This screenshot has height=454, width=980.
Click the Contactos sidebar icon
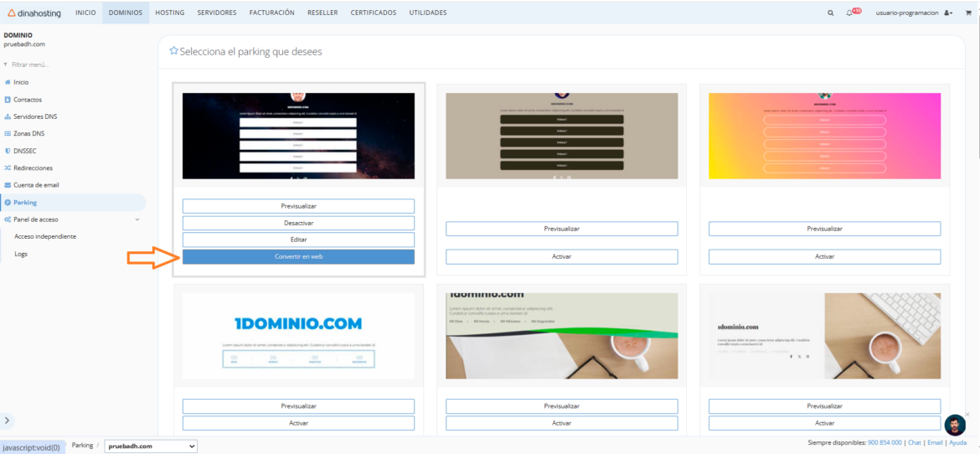(8, 100)
